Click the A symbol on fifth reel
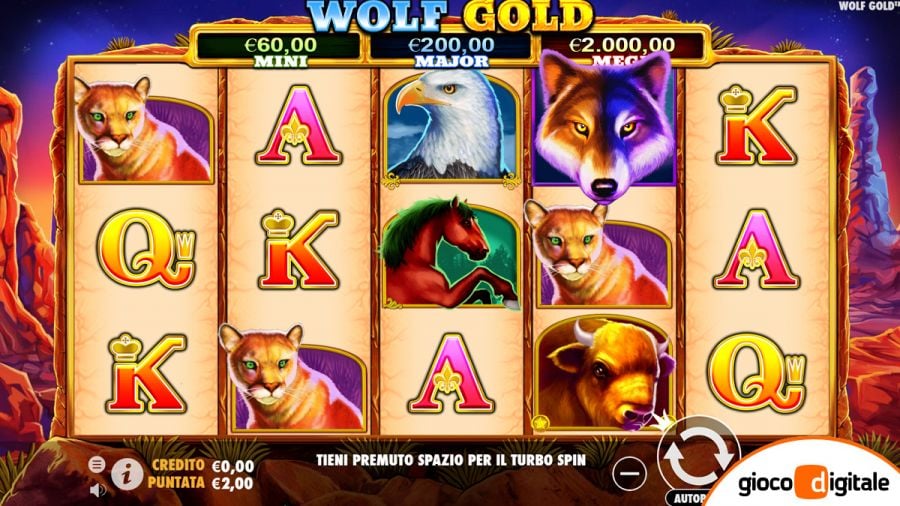Screen dimensions: 900x506 coord(756,249)
